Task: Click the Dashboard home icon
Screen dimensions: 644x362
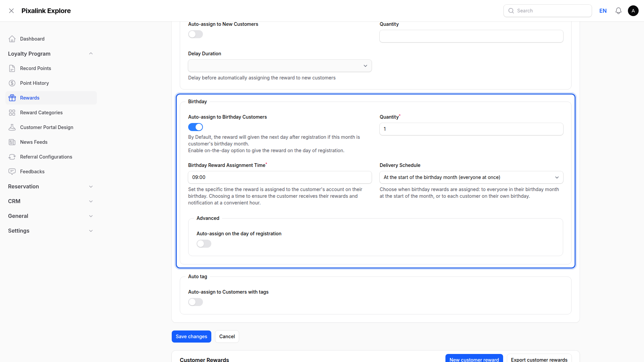Action: (12, 39)
